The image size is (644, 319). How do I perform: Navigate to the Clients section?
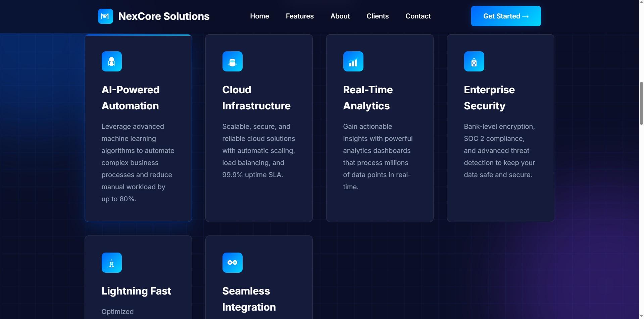(378, 16)
